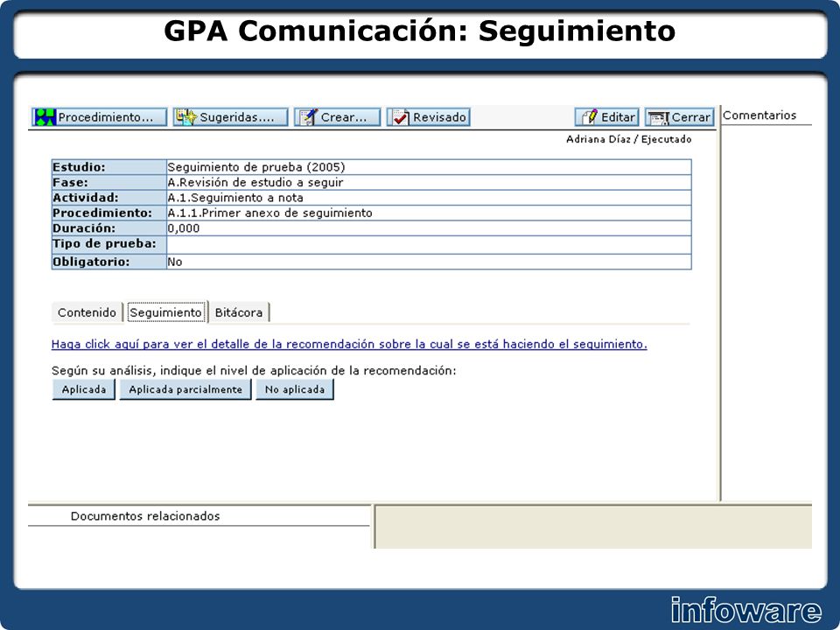This screenshot has height=630, width=840.
Task: Mark as Revisado using its label
Action: point(439,117)
